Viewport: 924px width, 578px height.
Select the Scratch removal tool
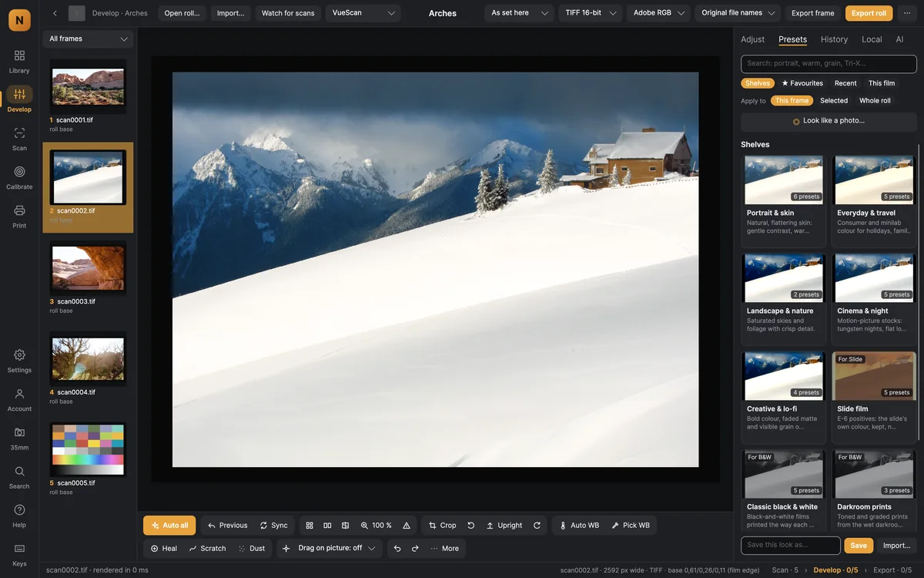(206, 549)
